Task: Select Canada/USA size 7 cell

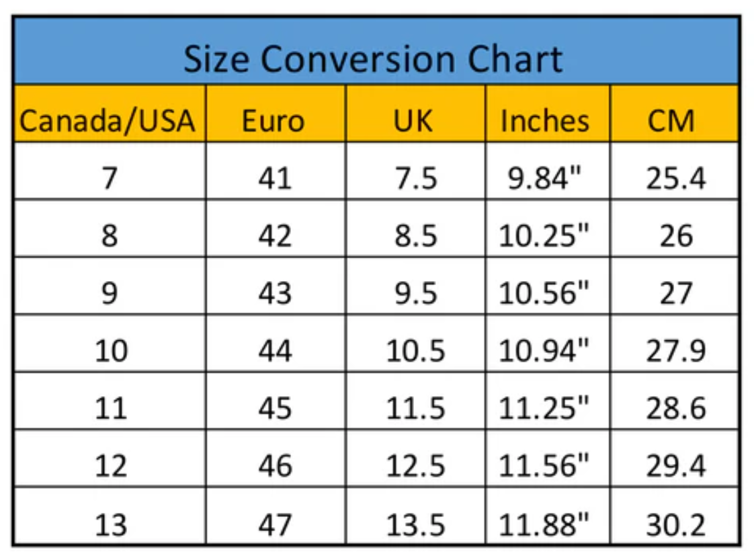Action: (x=110, y=171)
